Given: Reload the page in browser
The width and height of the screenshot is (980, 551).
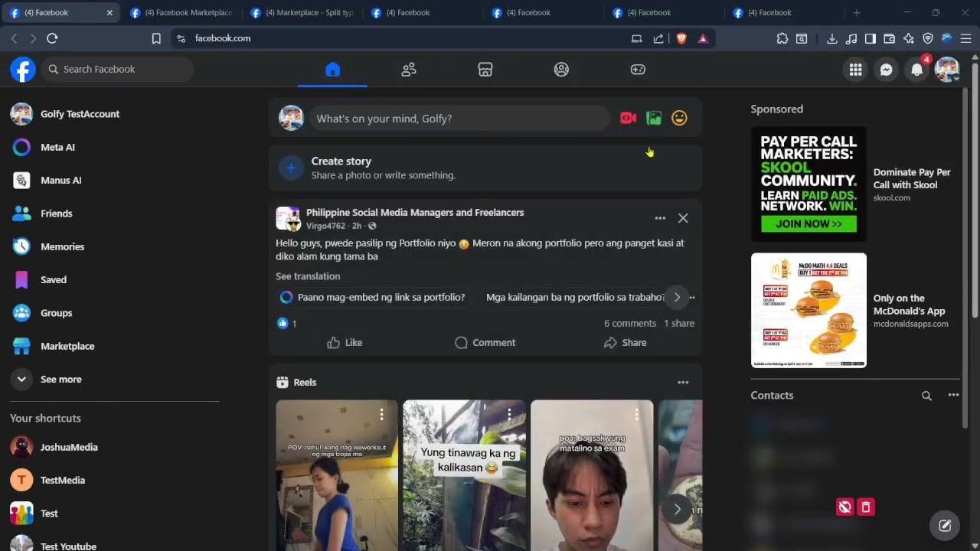Looking at the screenshot, I should click(52, 38).
